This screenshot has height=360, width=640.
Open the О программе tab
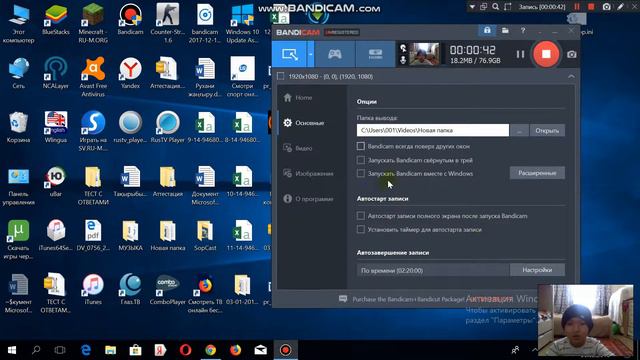tap(309, 199)
